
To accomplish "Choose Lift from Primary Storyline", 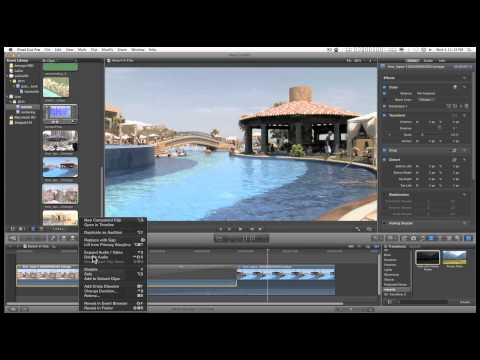I will [113, 245].
